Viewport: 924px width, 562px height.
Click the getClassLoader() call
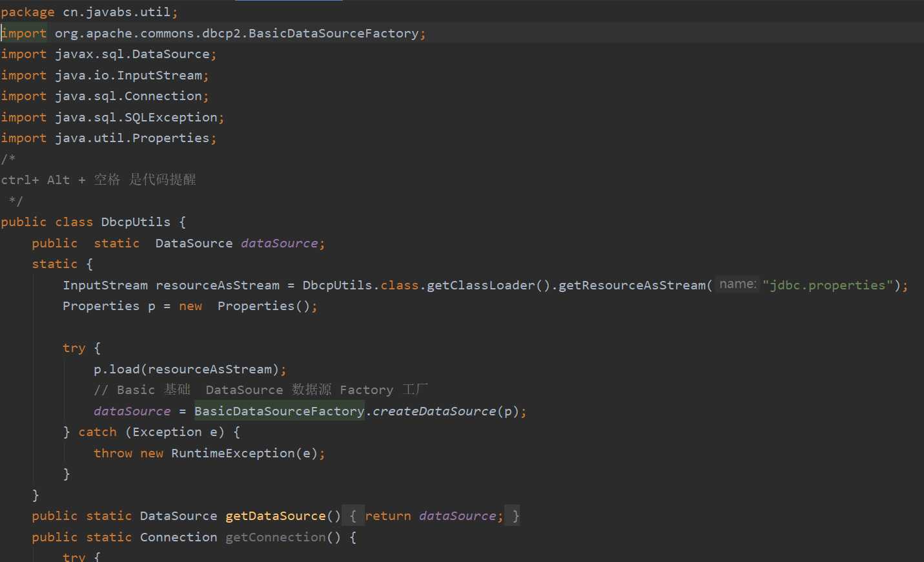(x=489, y=285)
